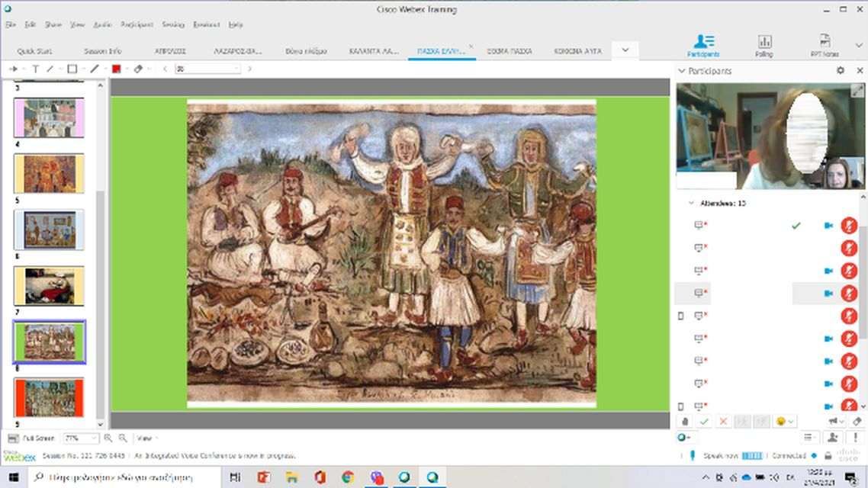Open the Breakout menu
Viewport: 868px width, 488px height.
(x=207, y=24)
